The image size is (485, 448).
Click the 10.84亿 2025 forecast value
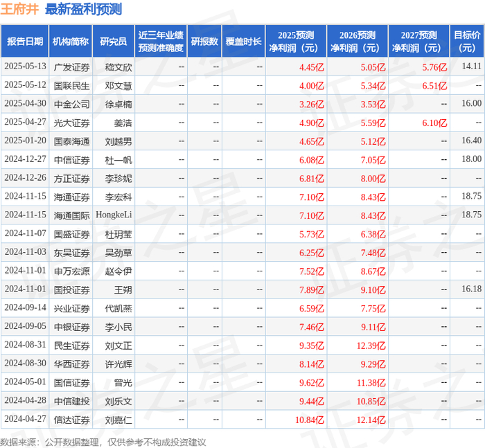[x=310, y=420]
